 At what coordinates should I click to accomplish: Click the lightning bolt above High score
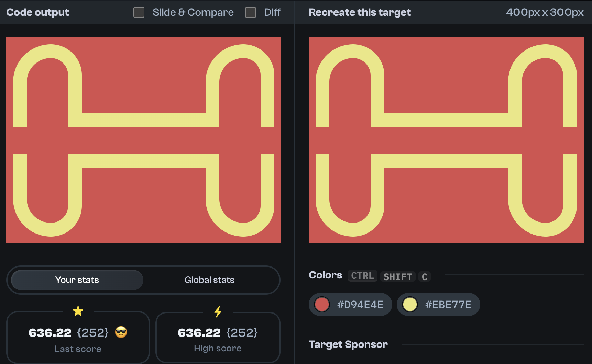coord(218,312)
